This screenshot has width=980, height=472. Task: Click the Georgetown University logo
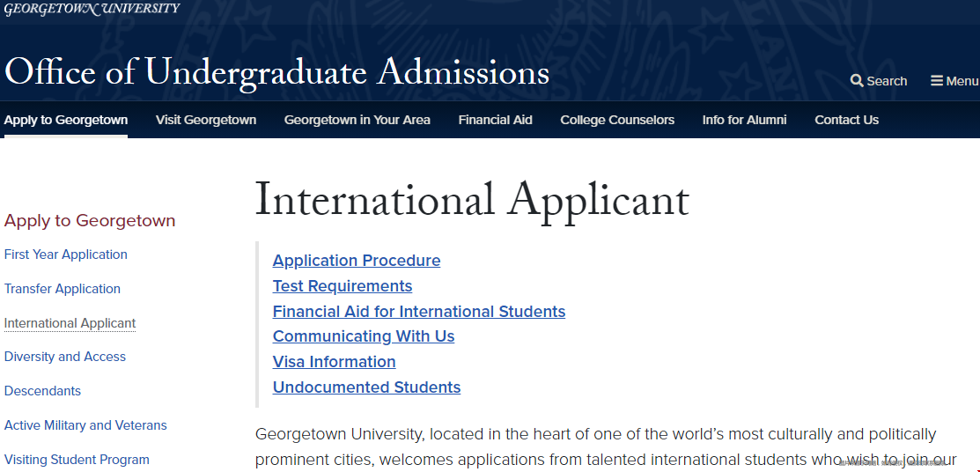(x=92, y=8)
